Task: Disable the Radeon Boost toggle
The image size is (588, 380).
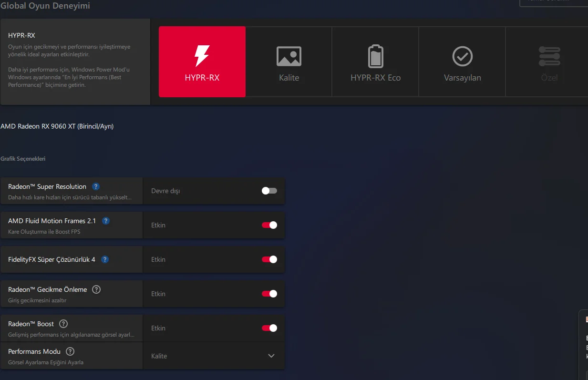Action: click(x=269, y=328)
